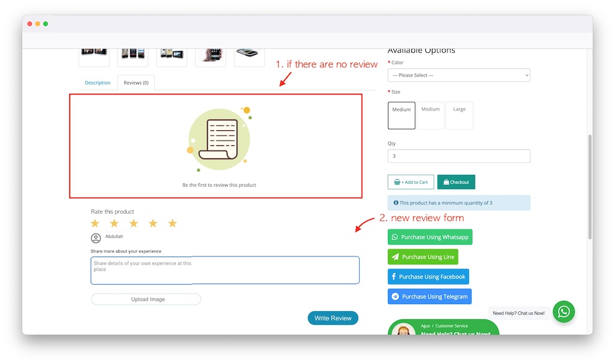Click the Upload Image button
615x364 pixels.
tap(146, 299)
